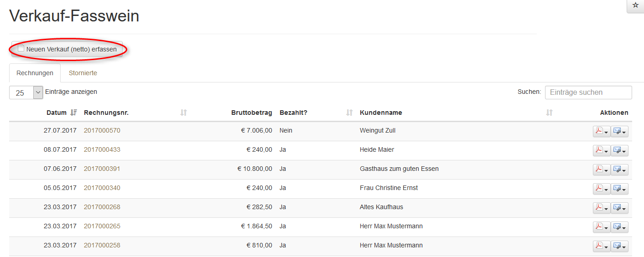
Task: Open the entries-per-page dropdown
Action: [x=26, y=93]
